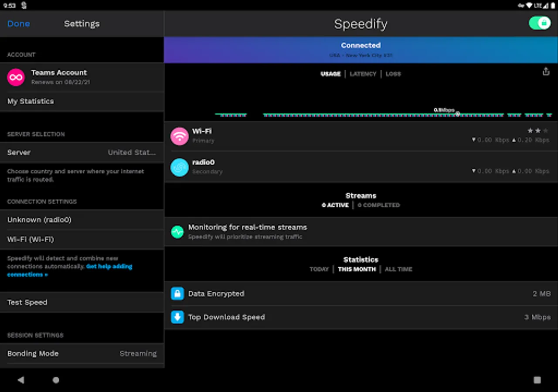558x392 pixels.
Task: Click the share/export usage graph icon
Action: 545,71
